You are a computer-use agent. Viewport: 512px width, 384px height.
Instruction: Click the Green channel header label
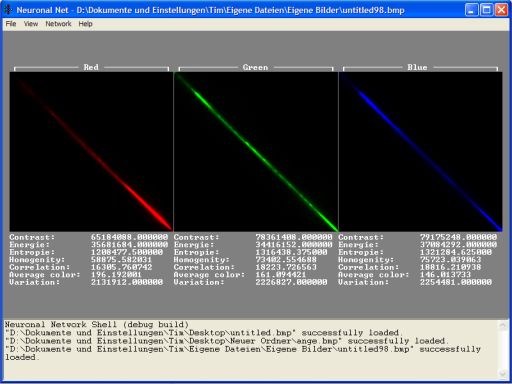pyautogui.click(x=255, y=67)
